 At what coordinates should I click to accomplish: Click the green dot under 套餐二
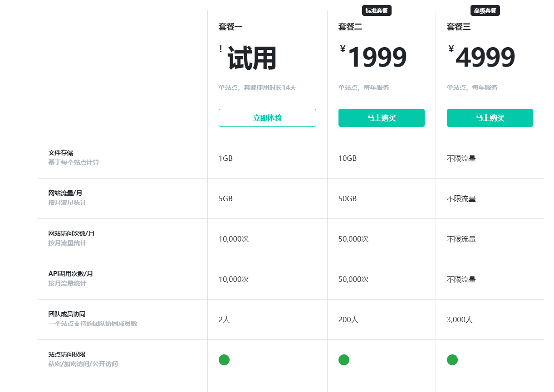(x=344, y=360)
